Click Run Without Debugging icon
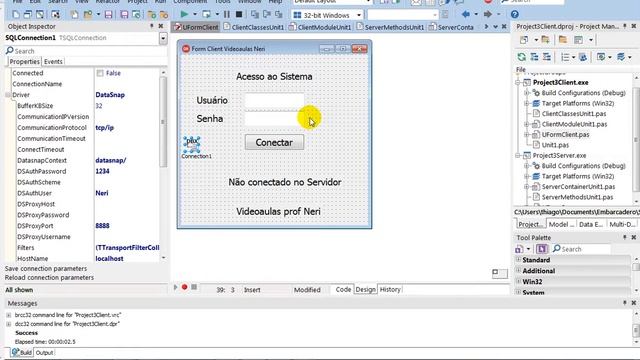This screenshot has height=360, width=640. (207, 15)
